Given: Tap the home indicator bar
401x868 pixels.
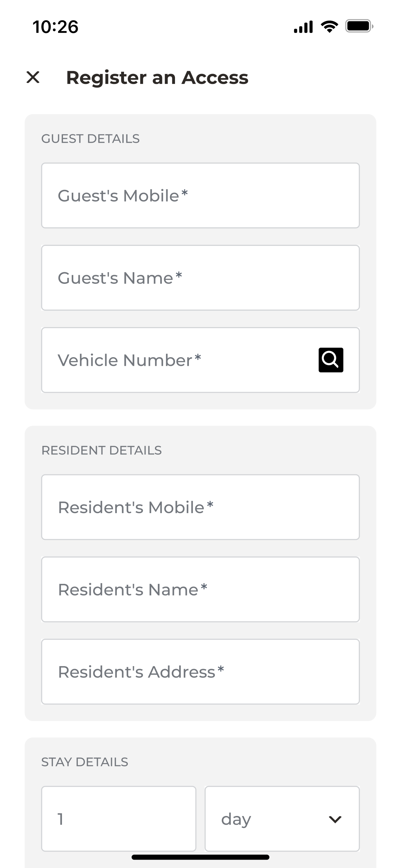Looking at the screenshot, I should (x=200, y=857).
